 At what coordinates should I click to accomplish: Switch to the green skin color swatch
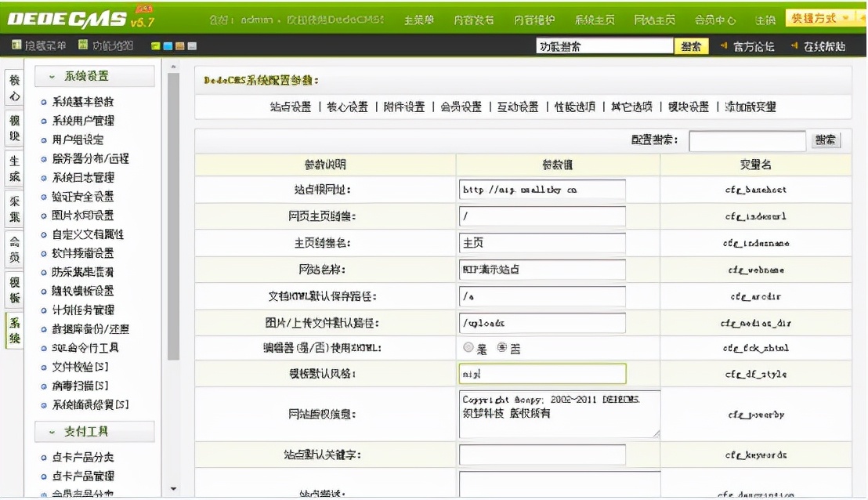(156, 46)
